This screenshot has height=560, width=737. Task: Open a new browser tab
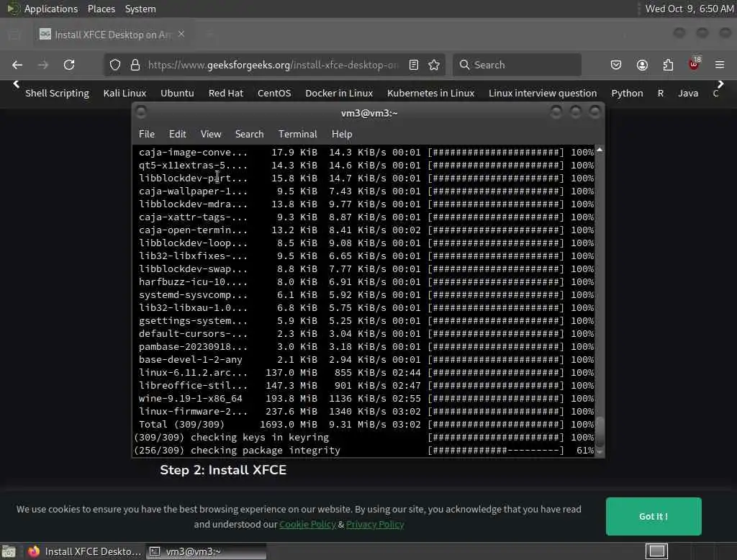(209, 34)
